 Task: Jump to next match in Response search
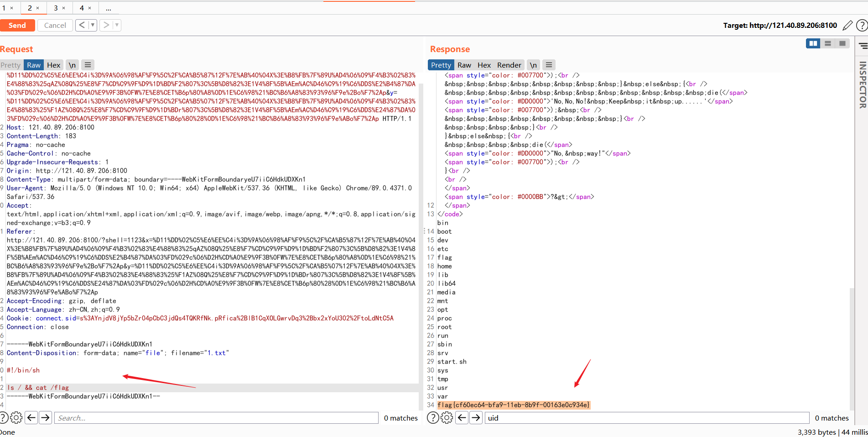pos(476,417)
